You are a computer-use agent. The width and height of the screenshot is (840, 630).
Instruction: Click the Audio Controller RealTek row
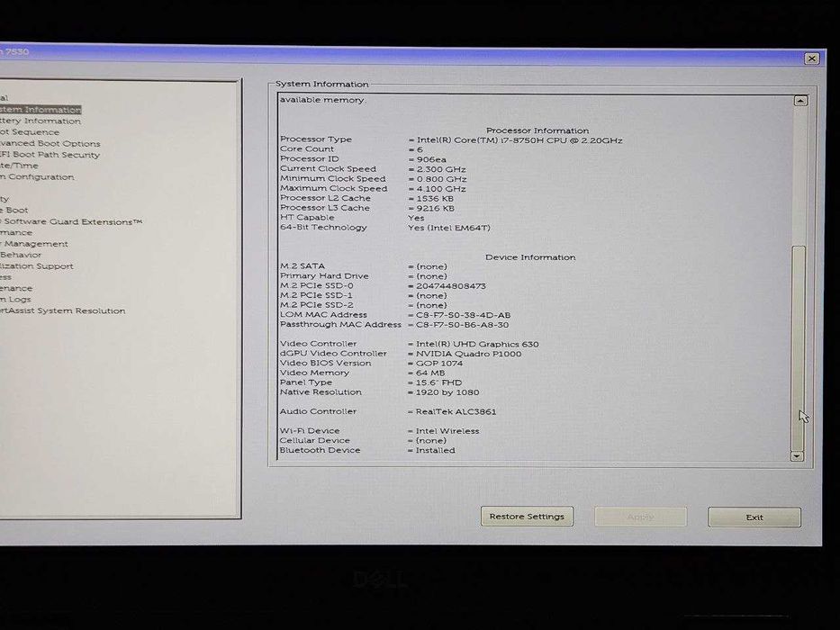[388, 411]
